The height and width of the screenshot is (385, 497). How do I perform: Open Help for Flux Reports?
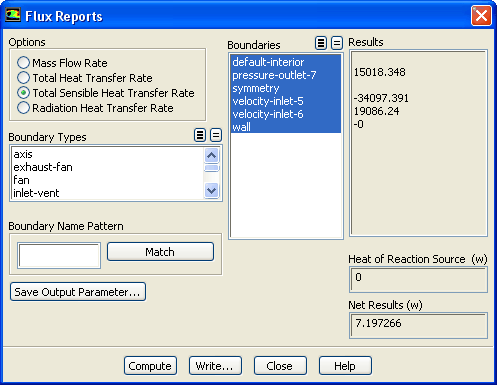click(x=345, y=366)
